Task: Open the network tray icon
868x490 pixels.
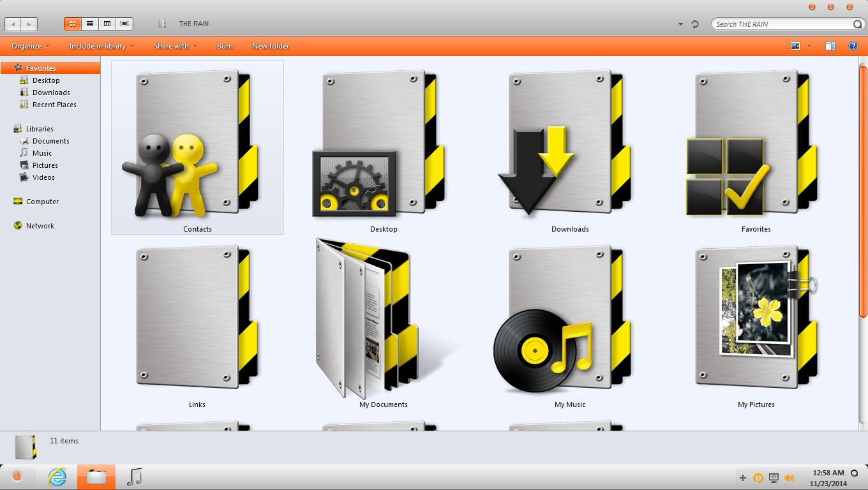Action: (774, 478)
